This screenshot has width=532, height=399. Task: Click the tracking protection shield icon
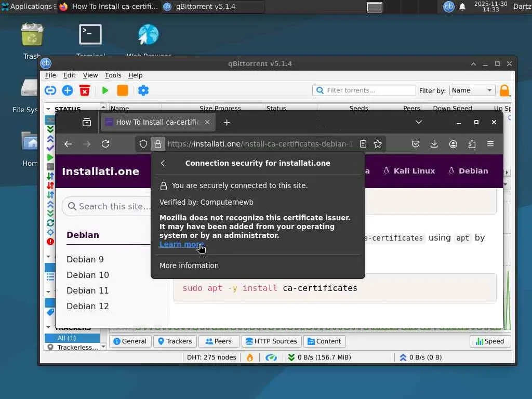click(143, 144)
